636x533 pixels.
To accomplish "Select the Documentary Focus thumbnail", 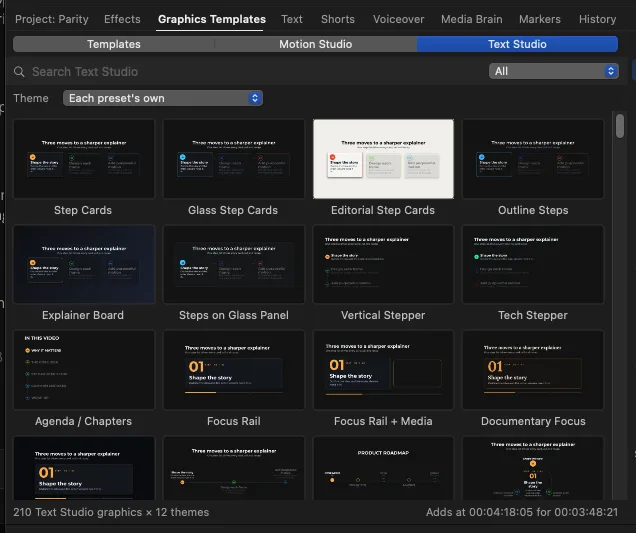I will pos(533,370).
